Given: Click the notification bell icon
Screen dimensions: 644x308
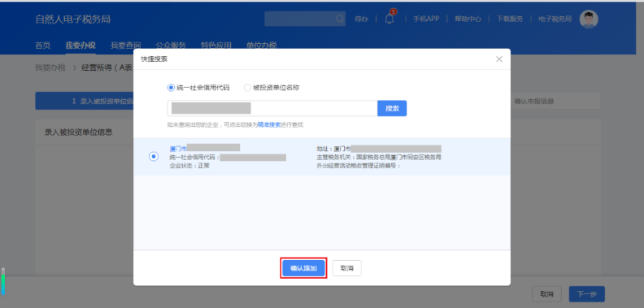Looking at the screenshot, I should [x=389, y=19].
